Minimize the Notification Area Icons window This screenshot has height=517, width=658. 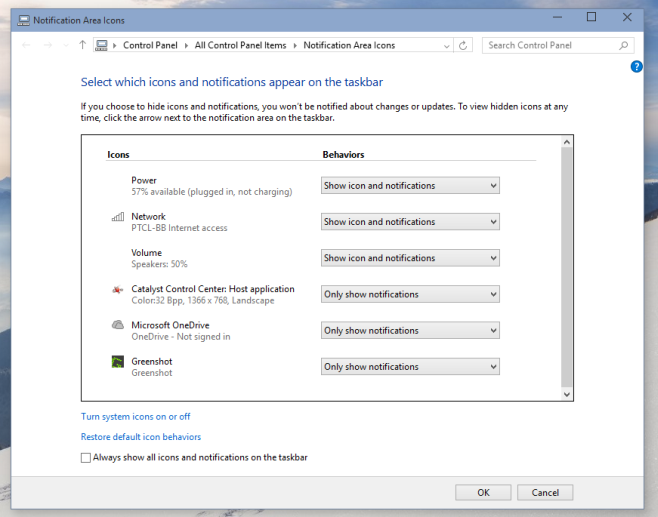(x=557, y=17)
